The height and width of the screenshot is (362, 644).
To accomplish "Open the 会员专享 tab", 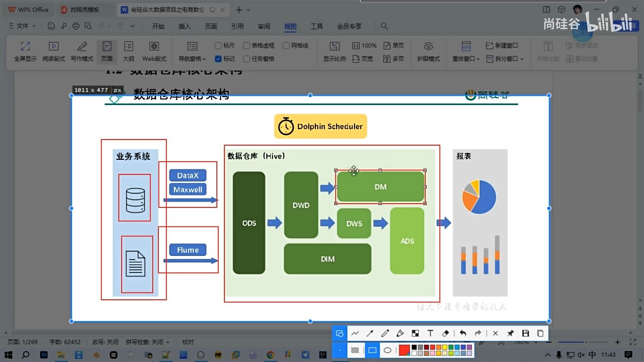I will coord(349,26).
